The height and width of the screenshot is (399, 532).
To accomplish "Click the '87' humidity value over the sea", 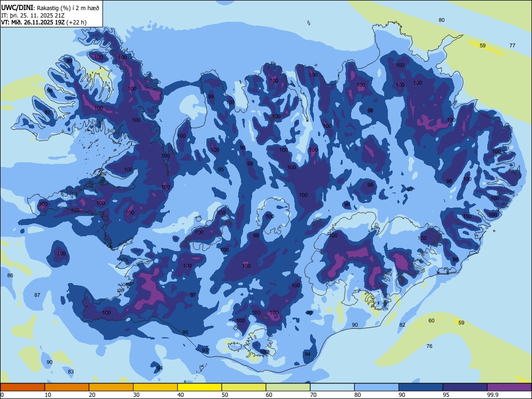I will point(37,295).
